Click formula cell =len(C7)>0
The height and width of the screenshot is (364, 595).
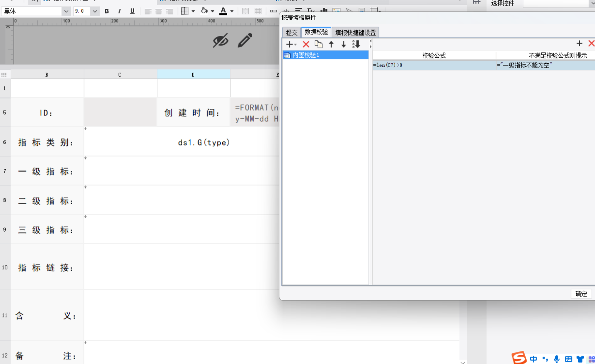coord(434,65)
